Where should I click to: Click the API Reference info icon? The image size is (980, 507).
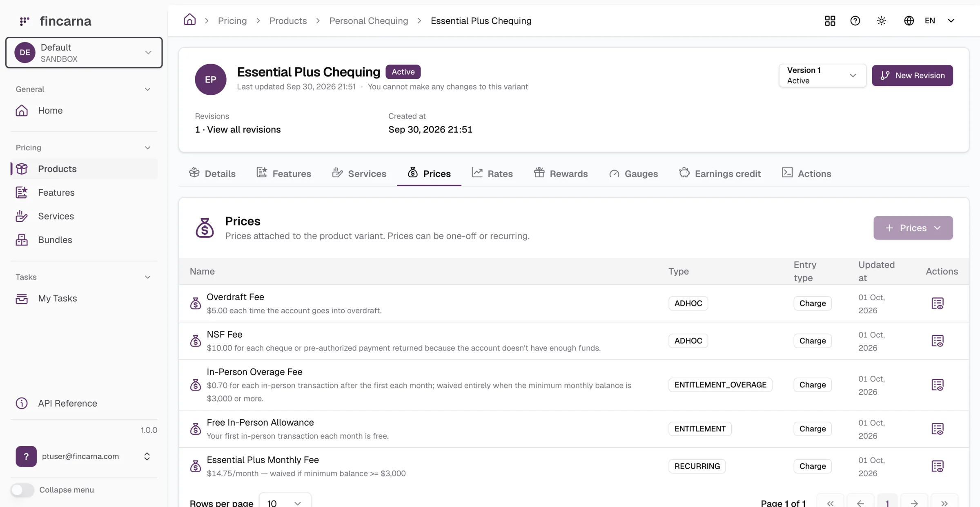click(x=22, y=403)
